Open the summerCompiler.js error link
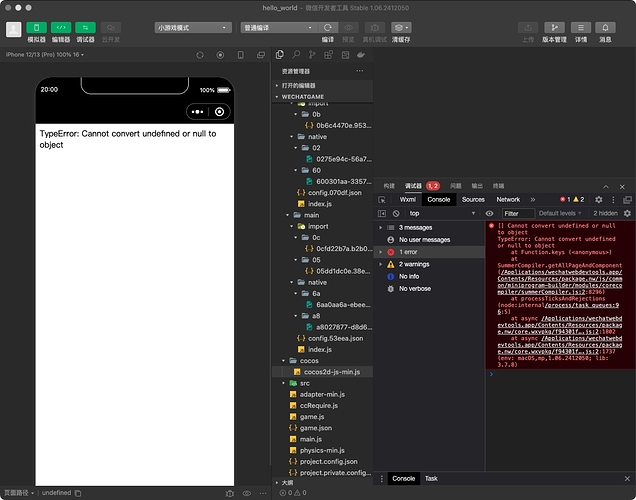 [560, 282]
